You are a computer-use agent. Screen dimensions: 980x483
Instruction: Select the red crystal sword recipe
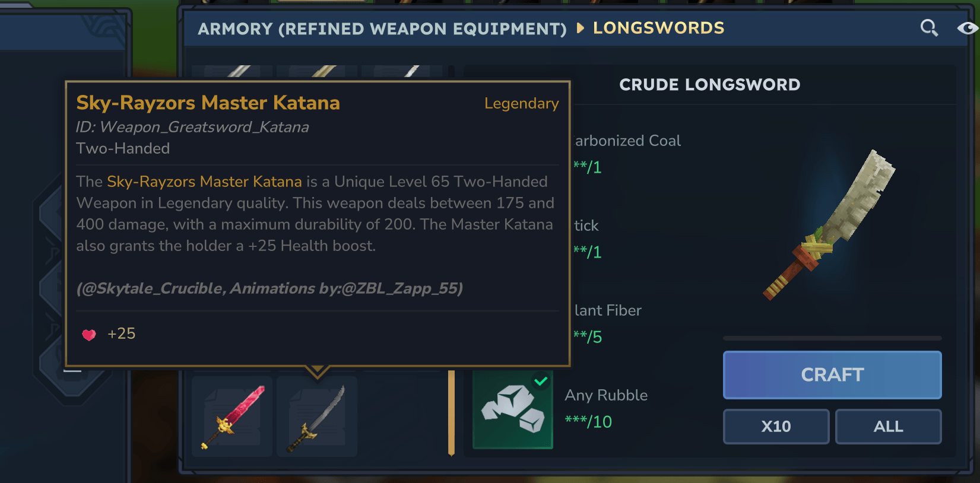click(232, 417)
